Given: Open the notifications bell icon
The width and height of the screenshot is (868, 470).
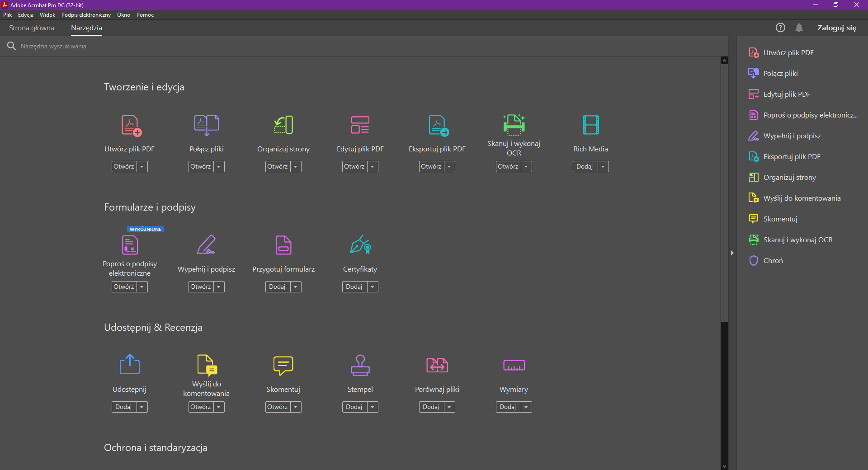Looking at the screenshot, I should pos(799,28).
